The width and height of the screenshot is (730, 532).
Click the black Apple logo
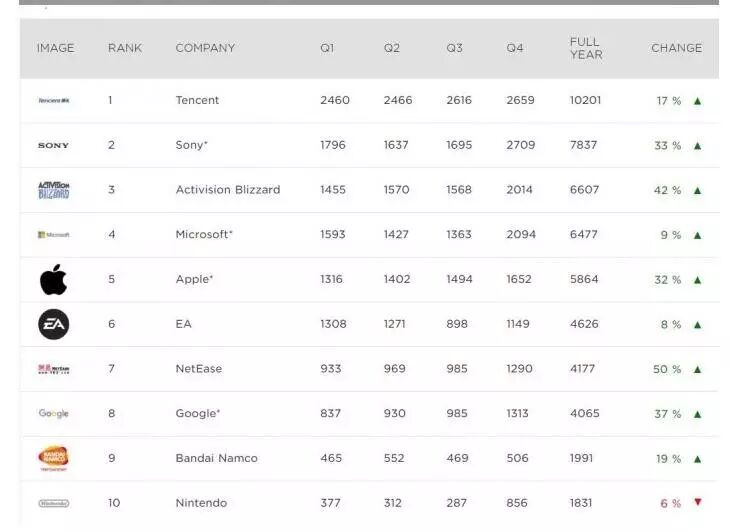[54, 279]
